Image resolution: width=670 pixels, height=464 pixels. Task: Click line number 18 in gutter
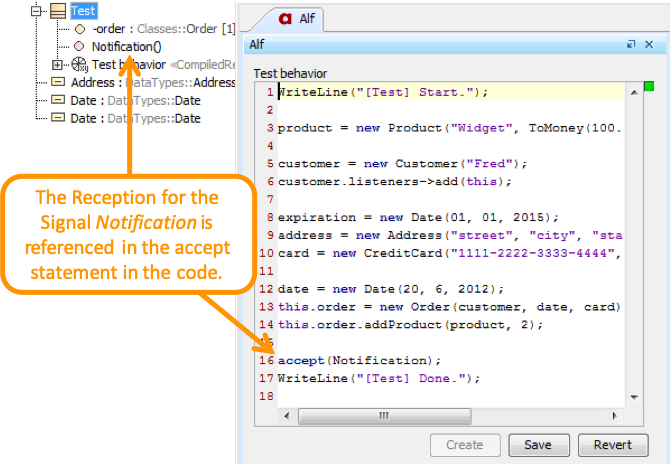[266, 396]
